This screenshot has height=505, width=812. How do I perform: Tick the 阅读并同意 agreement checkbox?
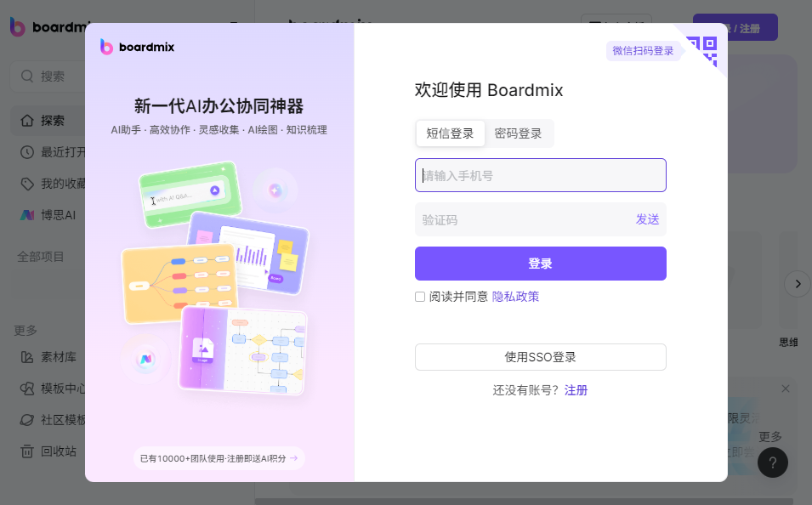420,297
